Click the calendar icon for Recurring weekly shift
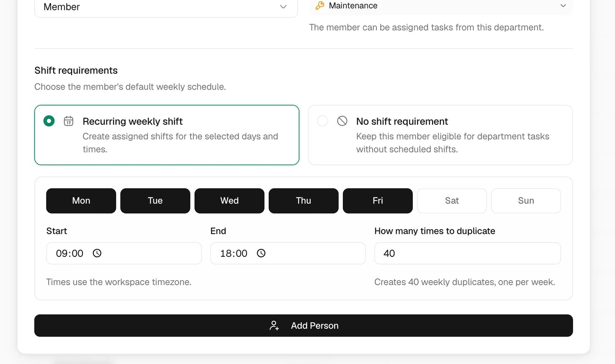Image resolution: width=615 pixels, height=364 pixels. click(68, 121)
